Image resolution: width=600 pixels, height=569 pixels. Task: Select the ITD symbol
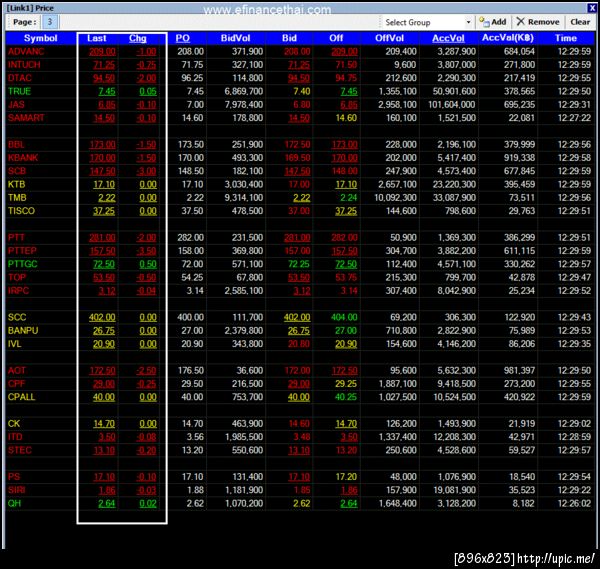[x=15, y=437]
